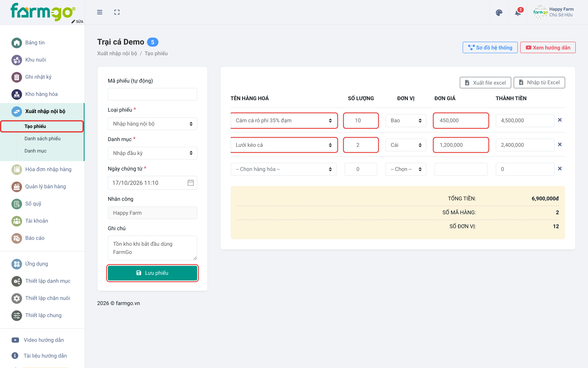
Task: Open Happy Farm user profile
Action: coord(553,12)
